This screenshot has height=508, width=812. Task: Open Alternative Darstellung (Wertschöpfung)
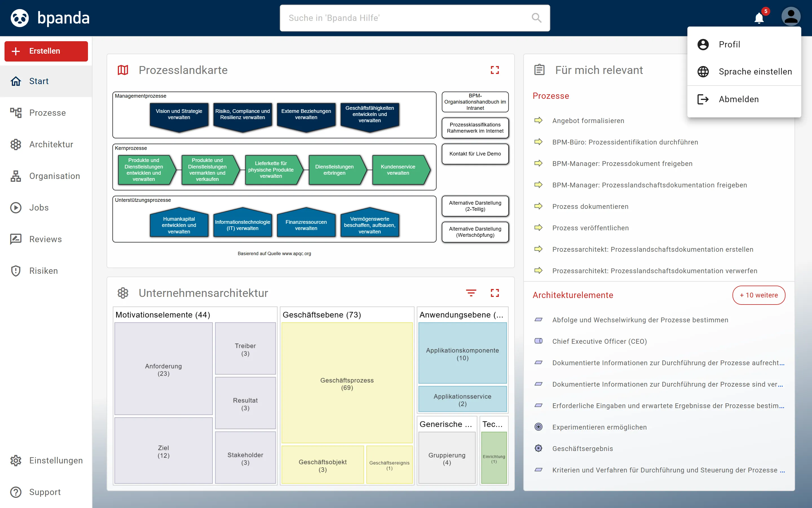475,232
